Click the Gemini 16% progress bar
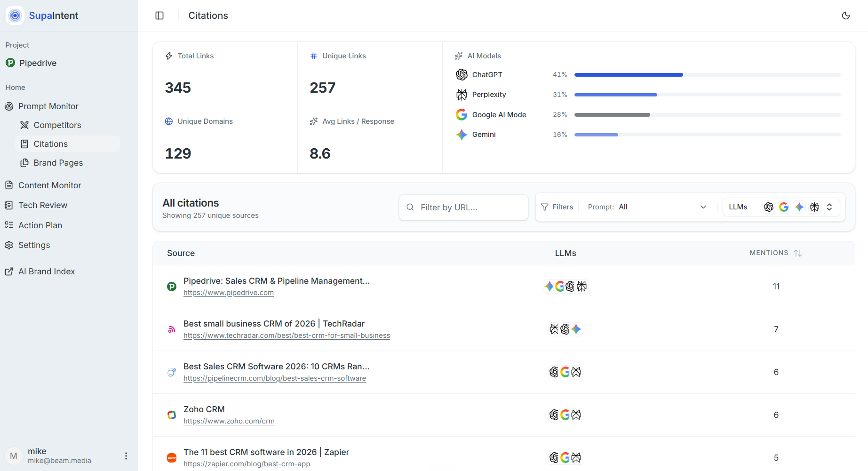This screenshot has height=471, width=868. tap(708, 135)
